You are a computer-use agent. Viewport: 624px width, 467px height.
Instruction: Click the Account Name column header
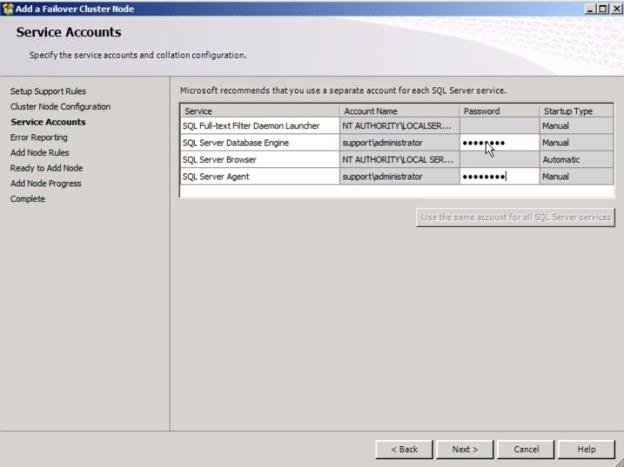click(x=399, y=111)
